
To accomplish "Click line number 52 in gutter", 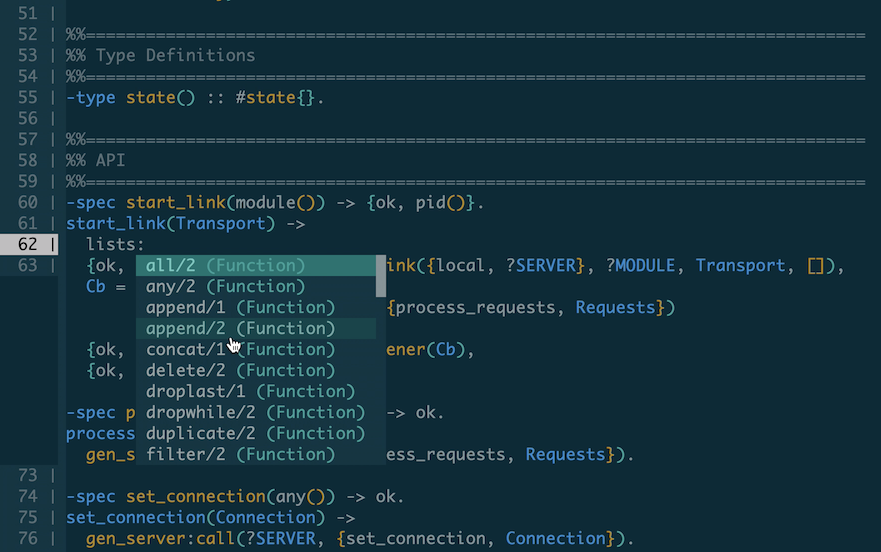I will [27, 35].
